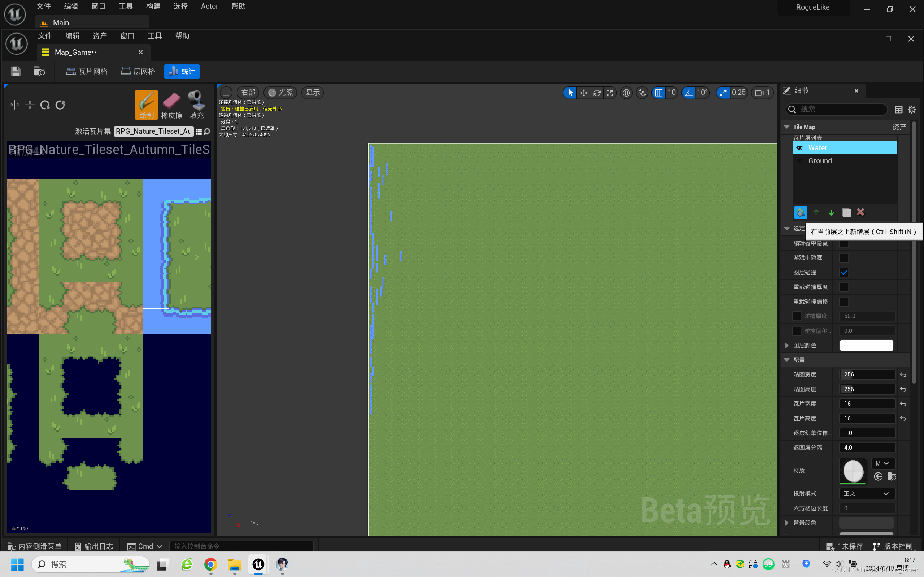The image size is (924, 577).
Task: Click the 瓦片宽度 input field
Action: (x=867, y=404)
